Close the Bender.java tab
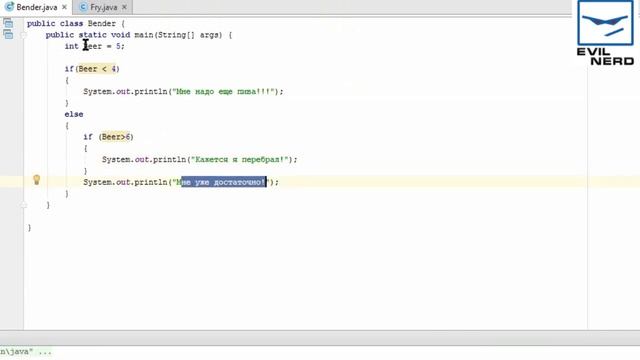Viewport: 640px width, 360px height. point(64,7)
